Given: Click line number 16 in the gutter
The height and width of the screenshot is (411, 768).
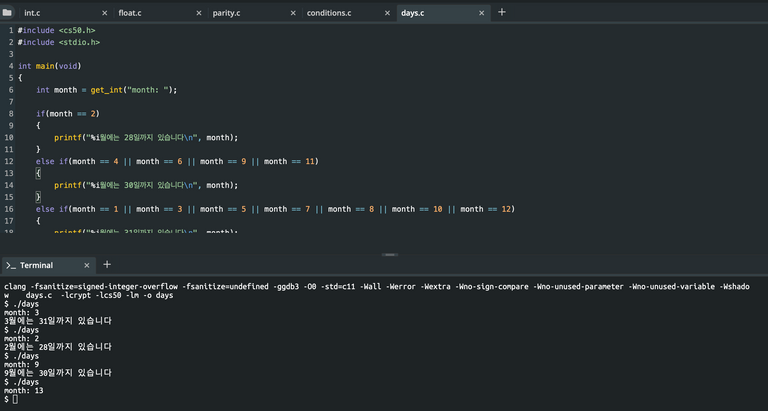Looking at the screenshot, I should click(9, 209).
